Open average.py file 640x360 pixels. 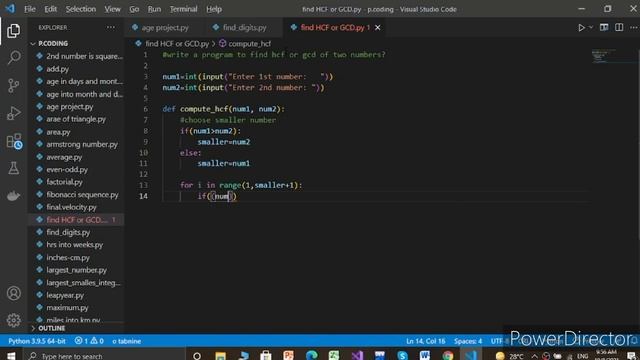(64, 157)
